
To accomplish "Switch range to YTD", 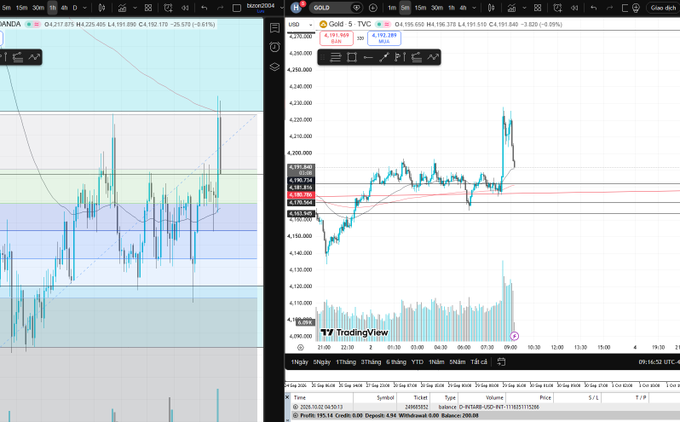I will coord(417,362).
